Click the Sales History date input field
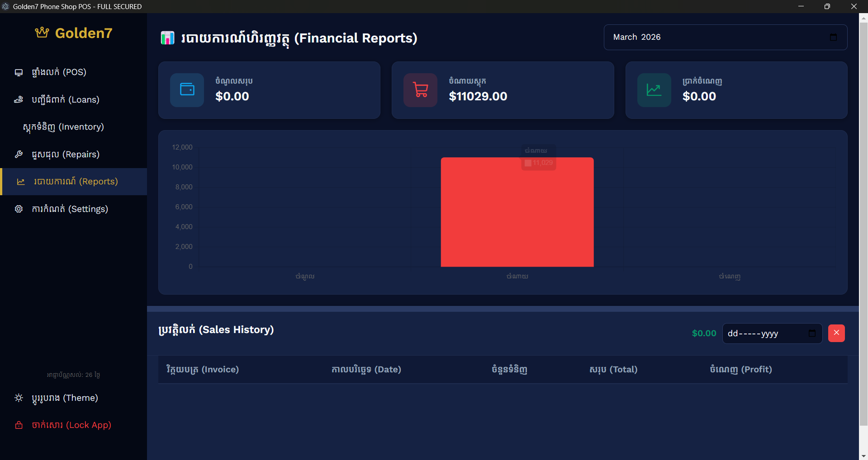Image resolution: width=868 pixels, height=460 pixels. tap(764, 333)
